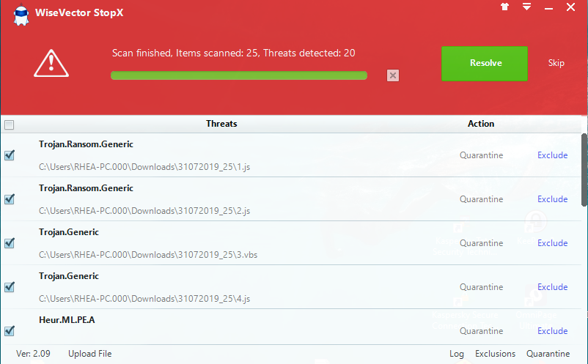Click file path ending in 31072019_25\3.vbs
Screen dimensions: 588x364
pos(148,255)
